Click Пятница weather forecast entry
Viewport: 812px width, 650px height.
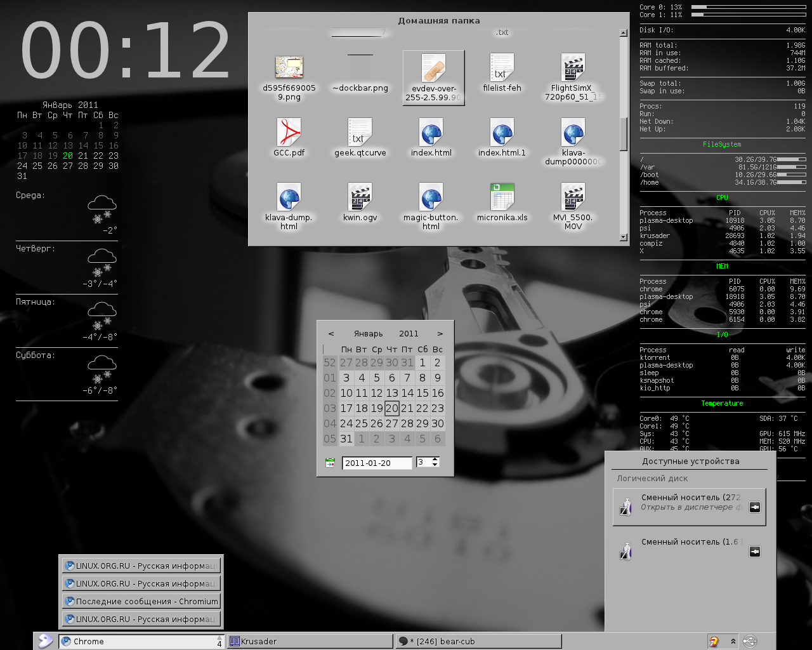(x=67, y=321)
